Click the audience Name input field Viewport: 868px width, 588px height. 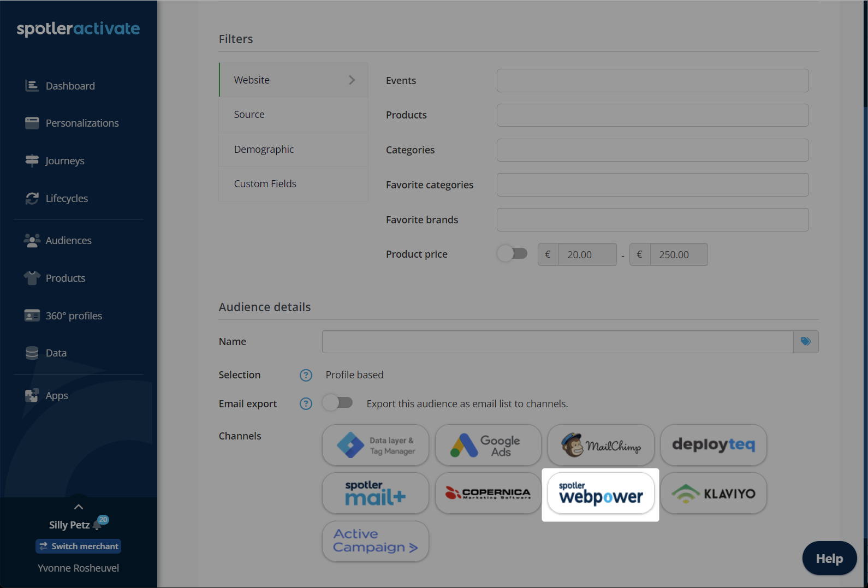point(557,342)
